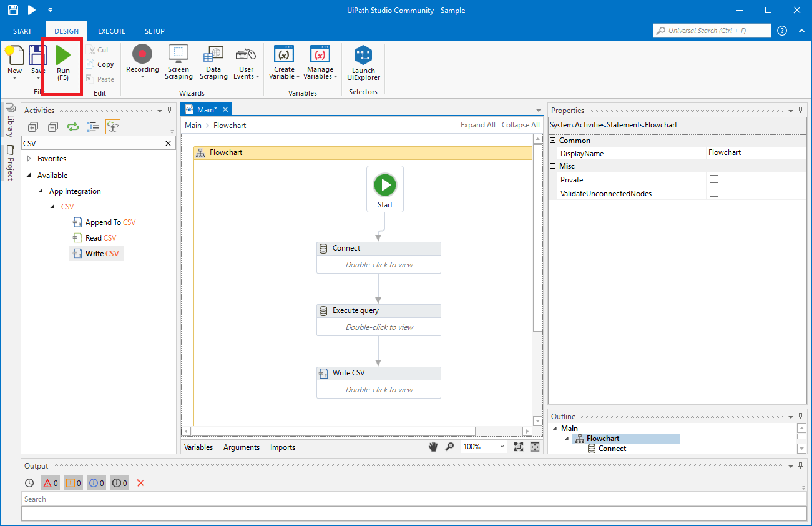Activate the Zoom tool near the zoom level

click(x=450, y=447)
